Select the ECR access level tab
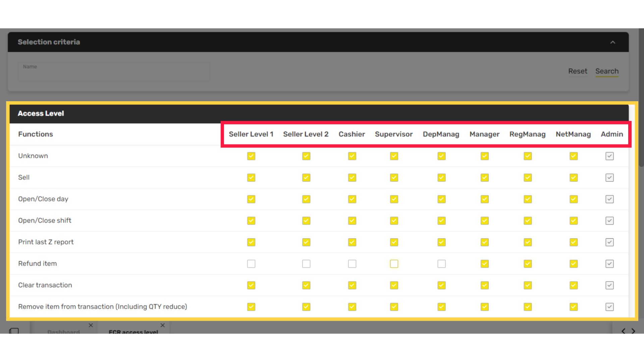 pyautogui.click(x=133, y=331)
